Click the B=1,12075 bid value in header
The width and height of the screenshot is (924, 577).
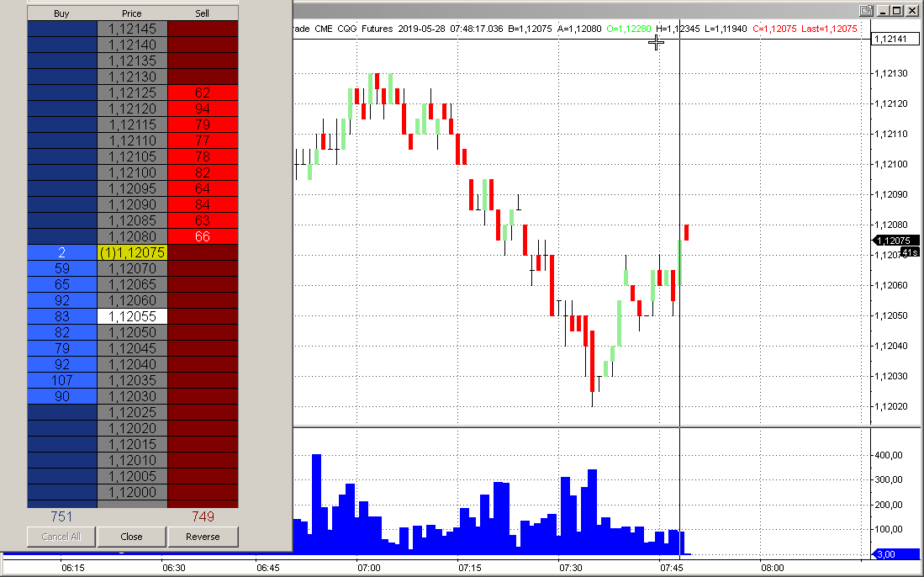[x=530, y=29]
